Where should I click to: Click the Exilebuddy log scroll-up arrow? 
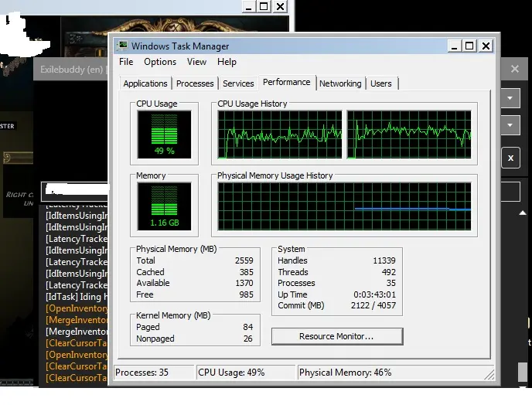523,213
